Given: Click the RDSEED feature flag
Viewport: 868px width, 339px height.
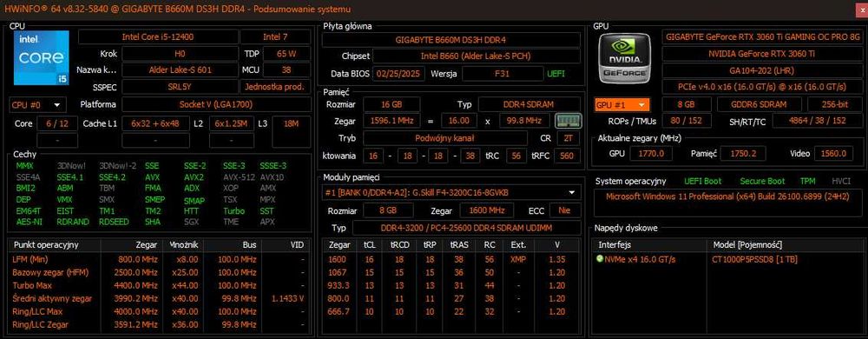Looking at the screenshot, I should coord(113,223).
